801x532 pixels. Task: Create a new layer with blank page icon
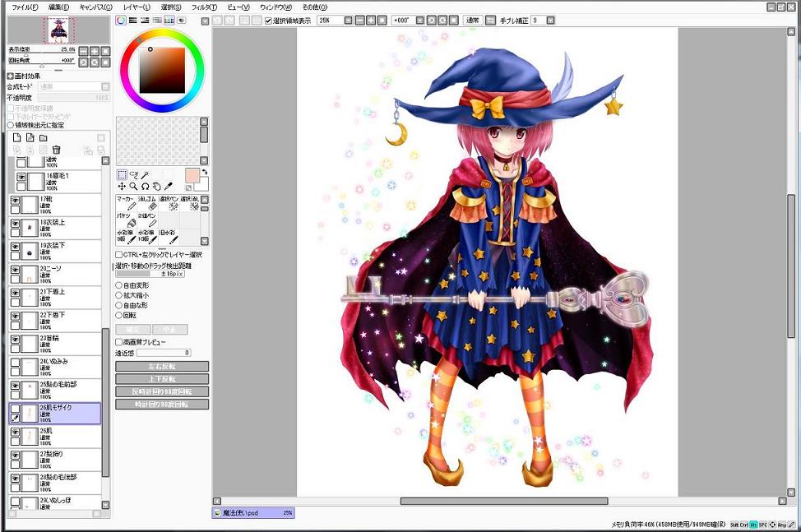tap(16, 137)
